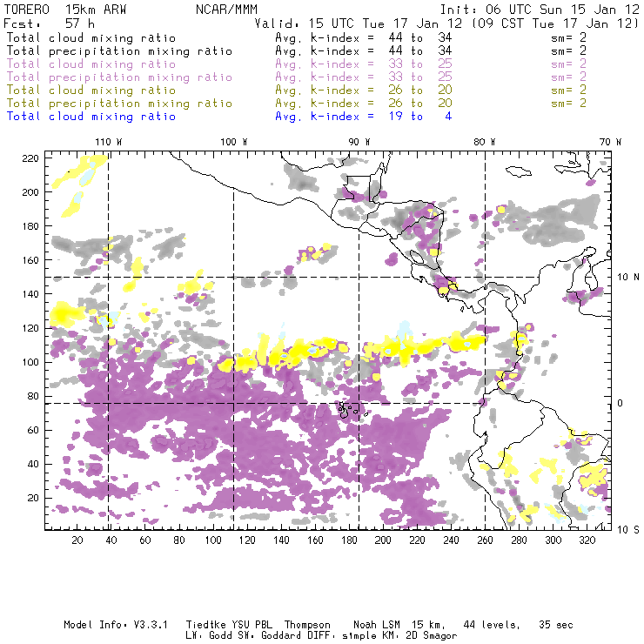Viewport: 644px width, 644px height.
Task: Click the purple "Total precipitation mixing ratio" legend line
Action: click(119, 77)
